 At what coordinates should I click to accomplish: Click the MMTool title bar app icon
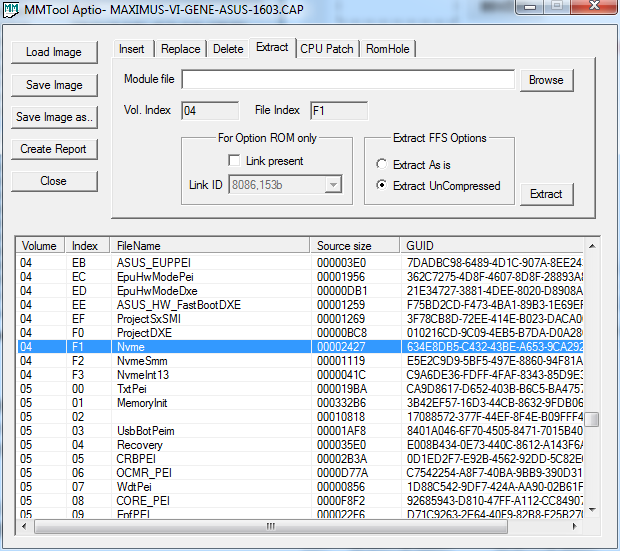tap(10, 9)
